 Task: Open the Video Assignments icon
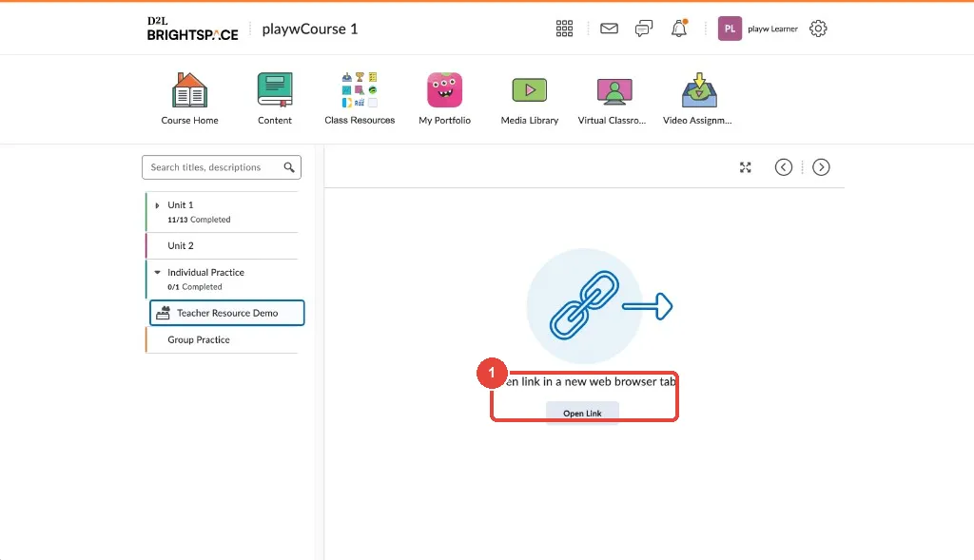(x=699, y=90)
